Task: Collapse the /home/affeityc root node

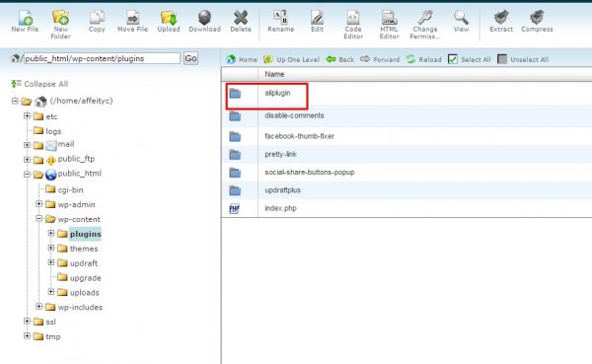Action: coord(15,101)
